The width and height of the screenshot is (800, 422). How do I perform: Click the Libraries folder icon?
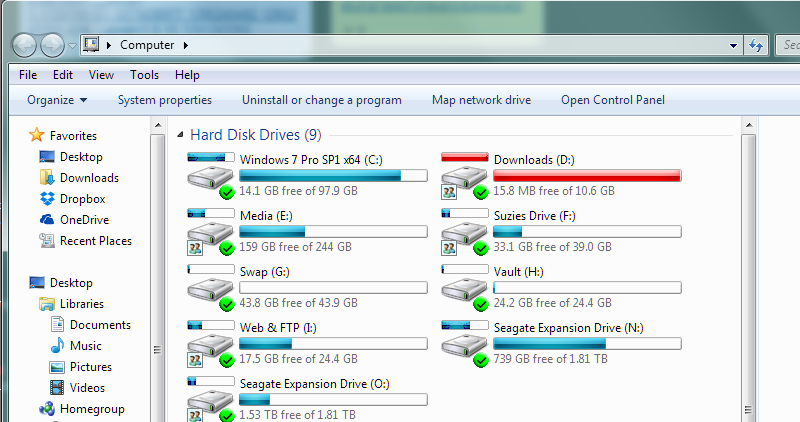[x=47, y=304]
